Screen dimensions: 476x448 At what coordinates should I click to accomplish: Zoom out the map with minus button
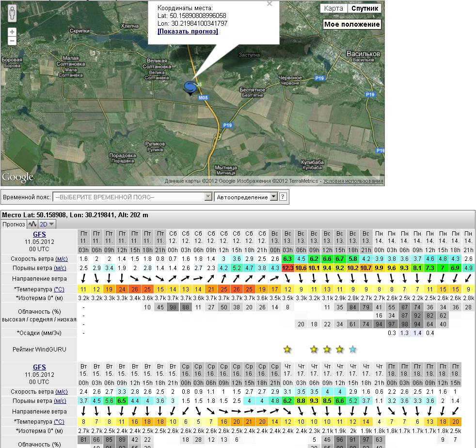point(12,41)
